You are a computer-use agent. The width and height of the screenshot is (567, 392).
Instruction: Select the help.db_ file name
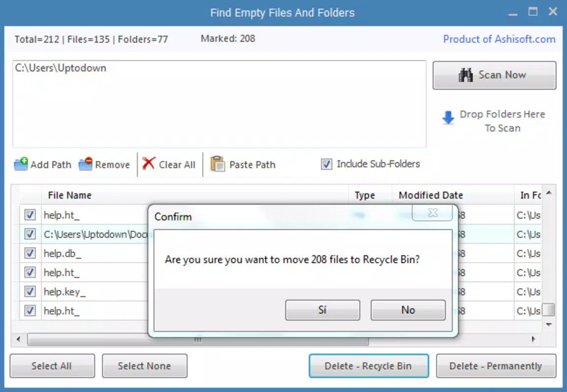coord(63,253)
